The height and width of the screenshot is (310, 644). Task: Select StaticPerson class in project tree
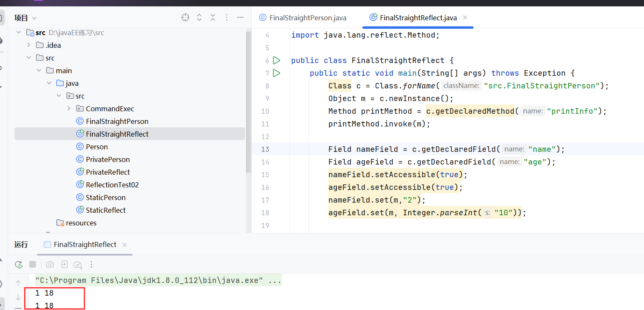[x=105, y=198]
